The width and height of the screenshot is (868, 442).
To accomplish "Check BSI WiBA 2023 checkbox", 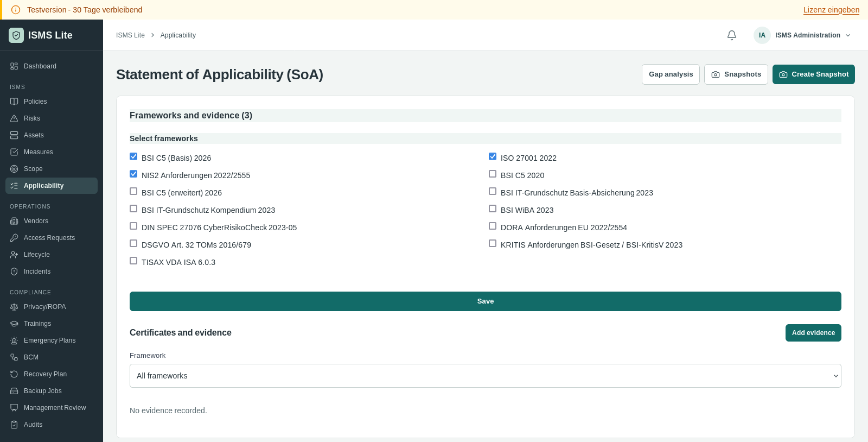I will click(493, 209).
